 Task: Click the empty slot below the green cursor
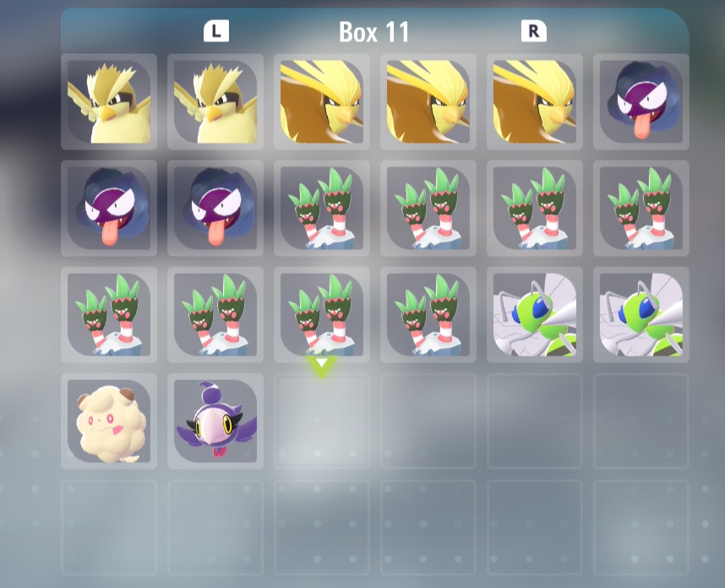pos(322,421)
